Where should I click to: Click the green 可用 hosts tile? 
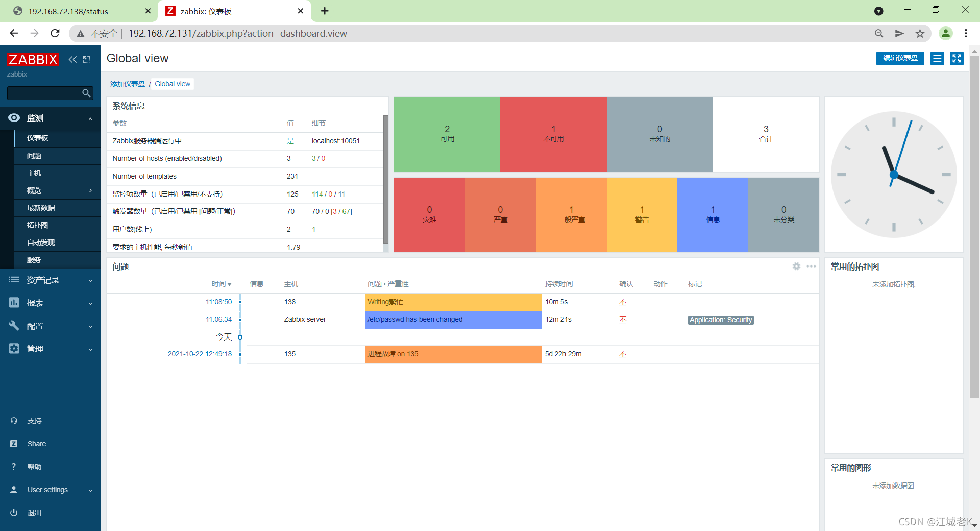(447, 134)
